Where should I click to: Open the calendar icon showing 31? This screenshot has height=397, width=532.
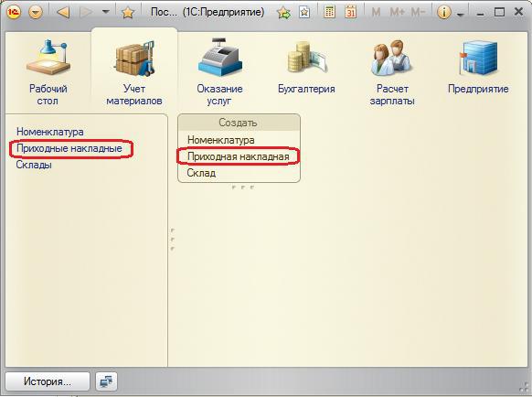point(350,12)
